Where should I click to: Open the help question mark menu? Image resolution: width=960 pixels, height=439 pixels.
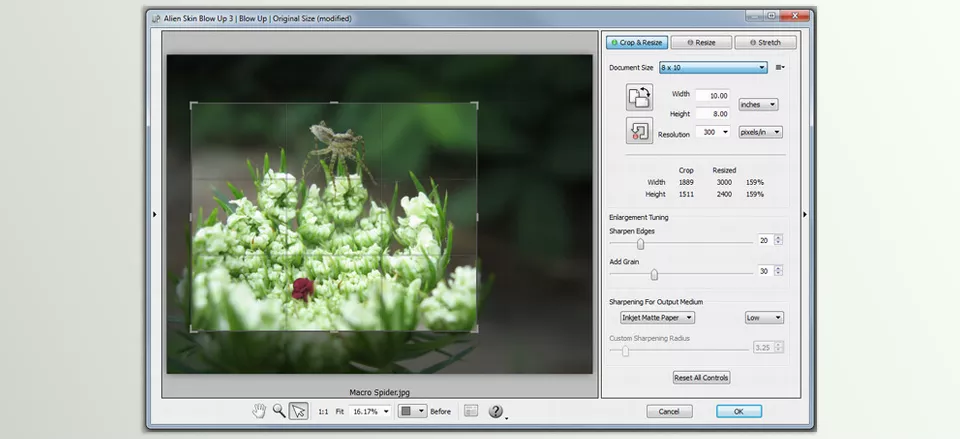click(496, 411)
